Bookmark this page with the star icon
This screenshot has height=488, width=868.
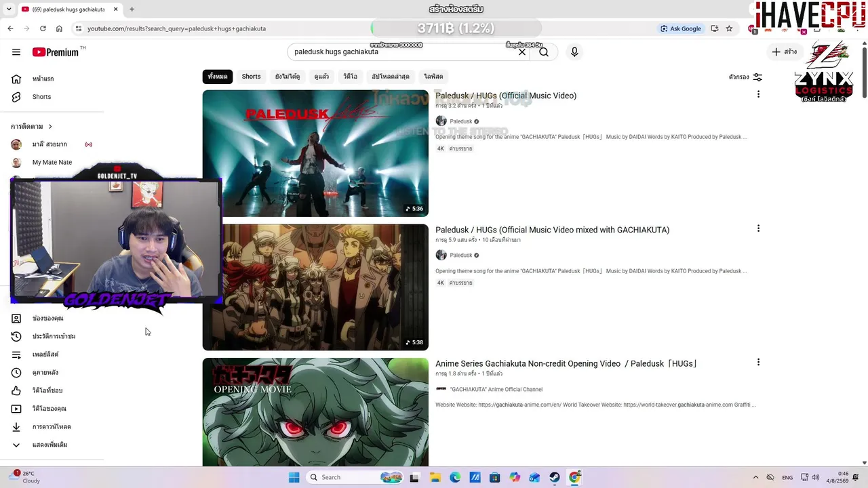729,28
